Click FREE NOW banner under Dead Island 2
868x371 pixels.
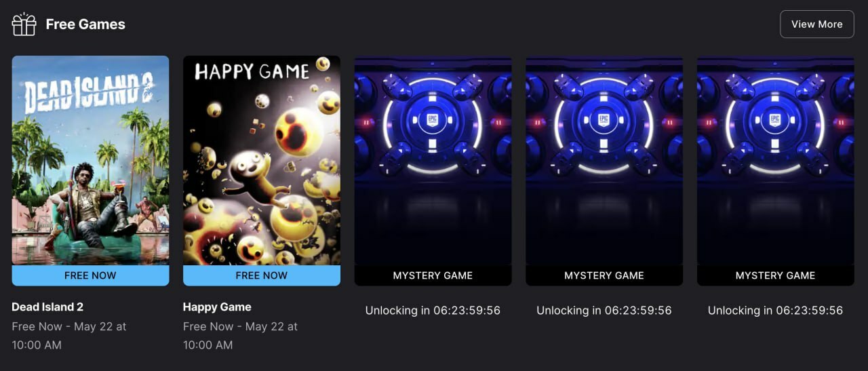[90, 275]
